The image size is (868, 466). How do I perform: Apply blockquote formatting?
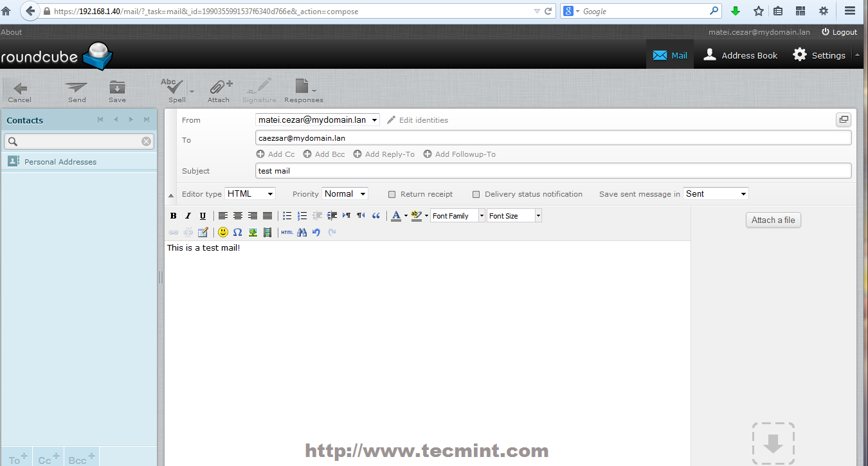376,216
